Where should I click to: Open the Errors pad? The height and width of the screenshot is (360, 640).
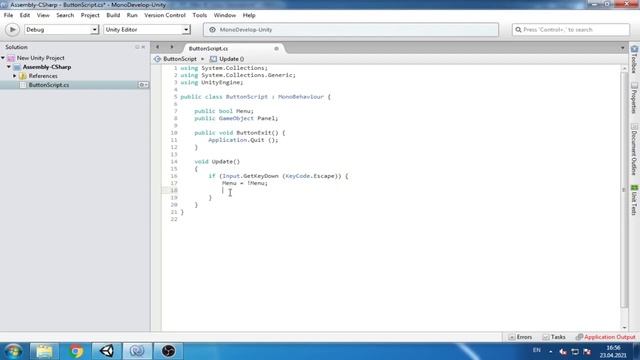pos(520,337)
